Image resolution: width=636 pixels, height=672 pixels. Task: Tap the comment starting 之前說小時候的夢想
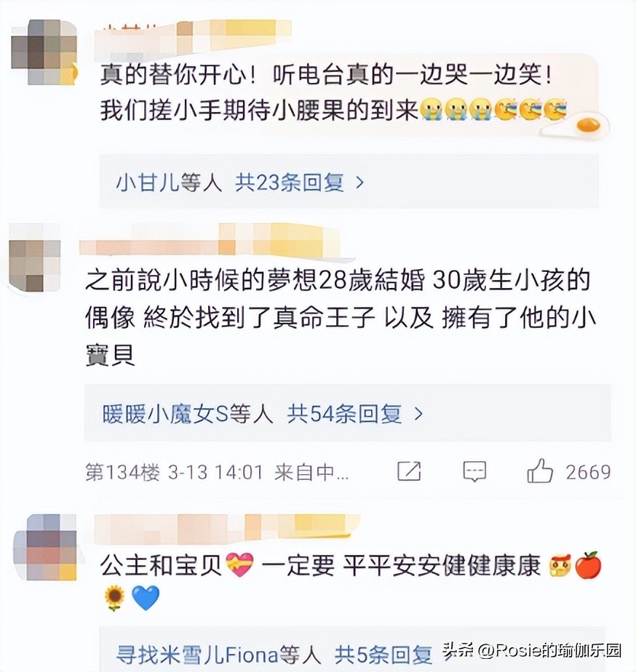(x=340, y=317)
